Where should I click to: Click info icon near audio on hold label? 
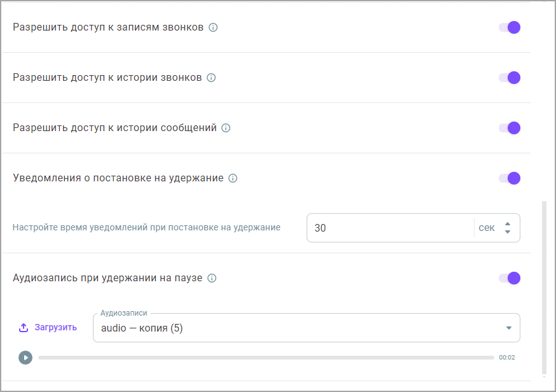tap(212, 279)
